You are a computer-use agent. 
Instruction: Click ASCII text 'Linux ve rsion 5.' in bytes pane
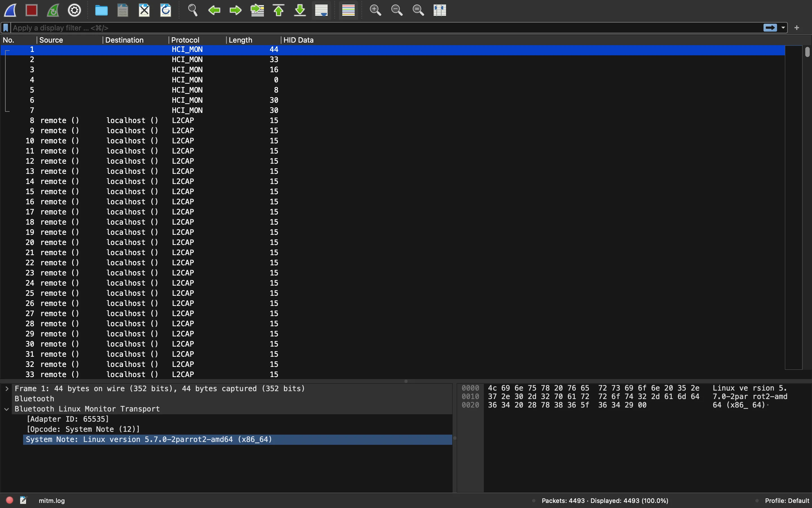pyautogui.click(x=750, y=388)
